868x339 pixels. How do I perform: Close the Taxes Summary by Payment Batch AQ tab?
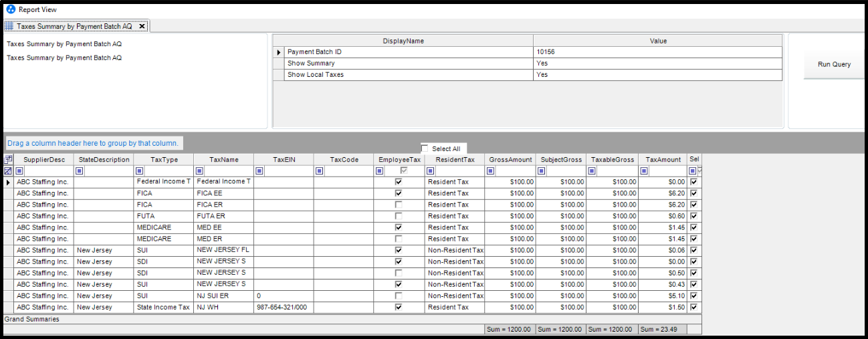point(142,26)
